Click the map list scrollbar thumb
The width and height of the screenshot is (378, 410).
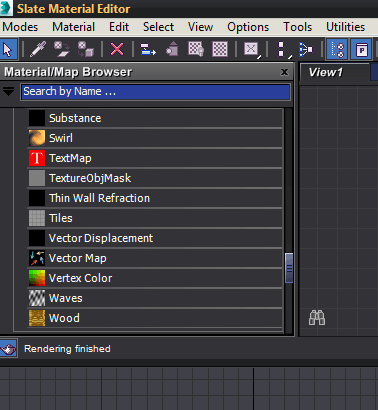click(x=289, y=268)
